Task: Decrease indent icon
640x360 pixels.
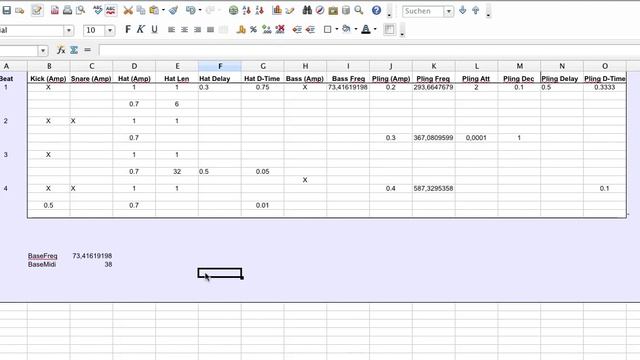Action: (x=297, y=29)
